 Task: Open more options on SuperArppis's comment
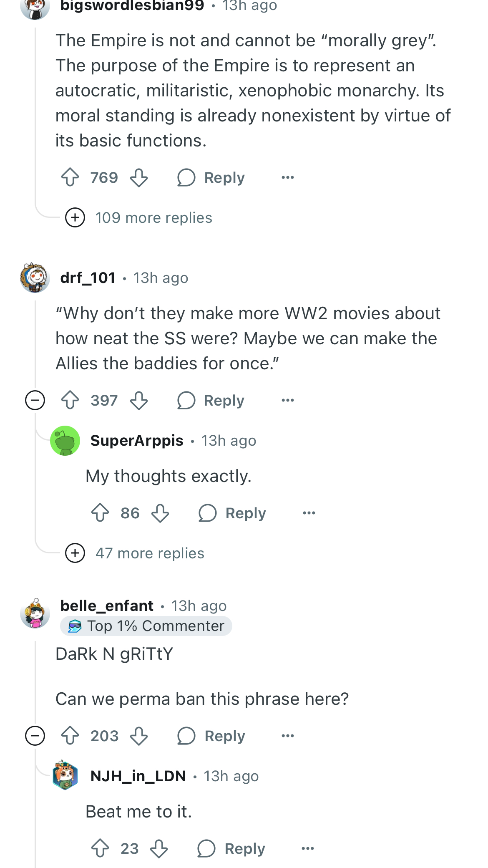click(x=309, y=513)
